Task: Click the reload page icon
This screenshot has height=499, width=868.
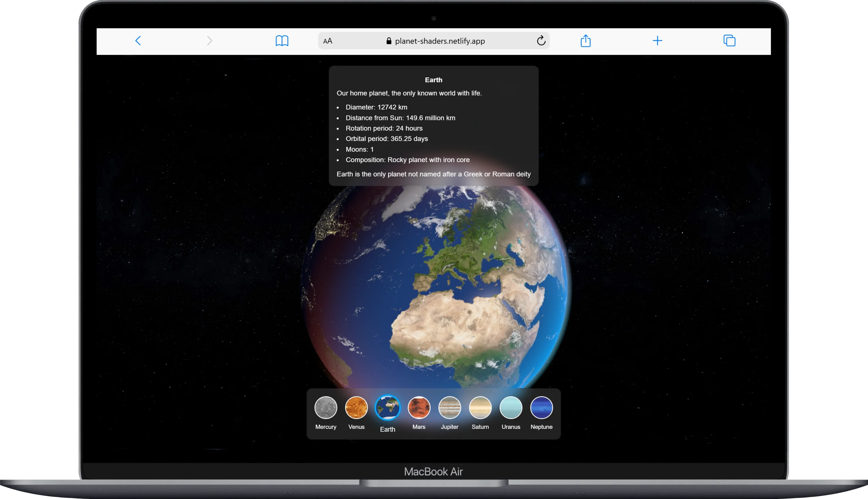Action: [541, 41]
